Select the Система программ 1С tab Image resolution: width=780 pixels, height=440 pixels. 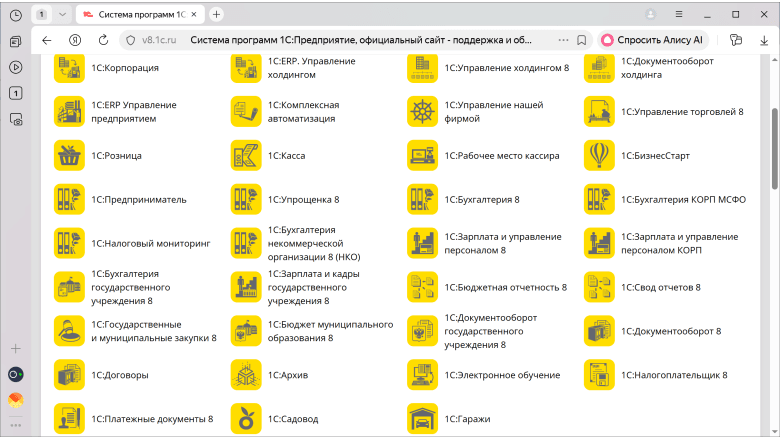139,14
